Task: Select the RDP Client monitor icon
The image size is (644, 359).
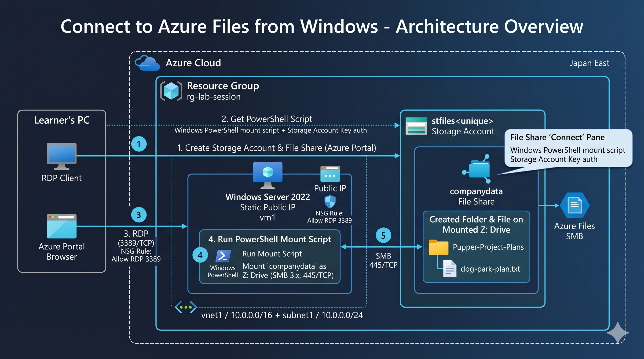Action: 62,156
